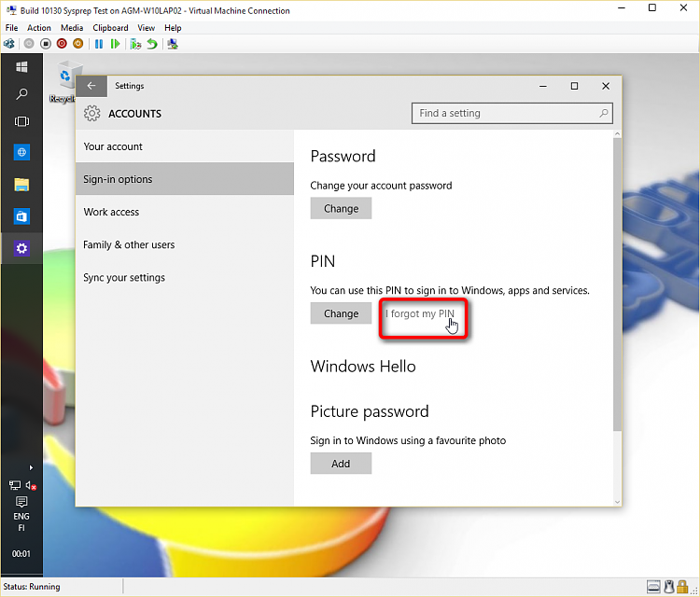Click the orange Save state icon
This screenshot has width=700, height=597.
78,44
